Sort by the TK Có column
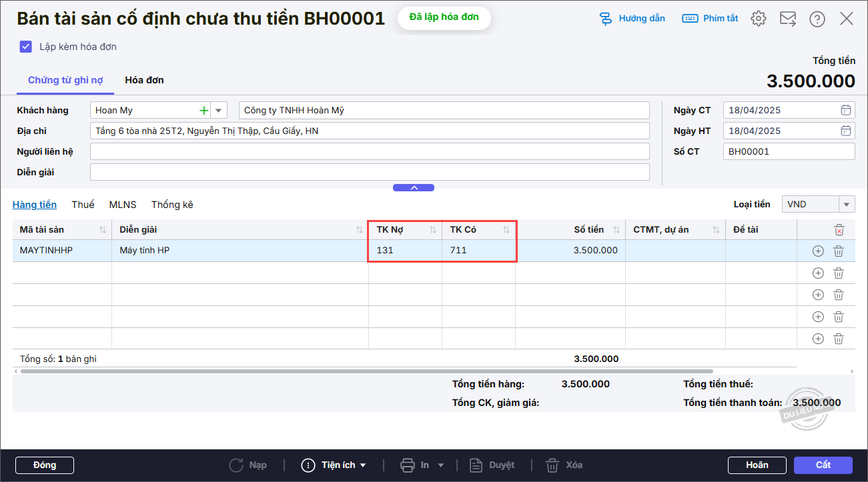 506,230
